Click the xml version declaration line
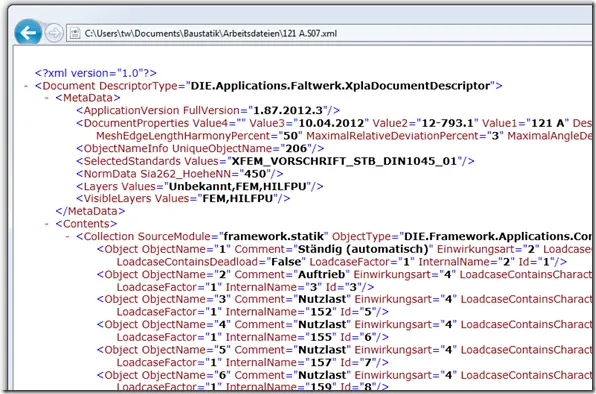596x394 pixels. [x=95, y=73]
